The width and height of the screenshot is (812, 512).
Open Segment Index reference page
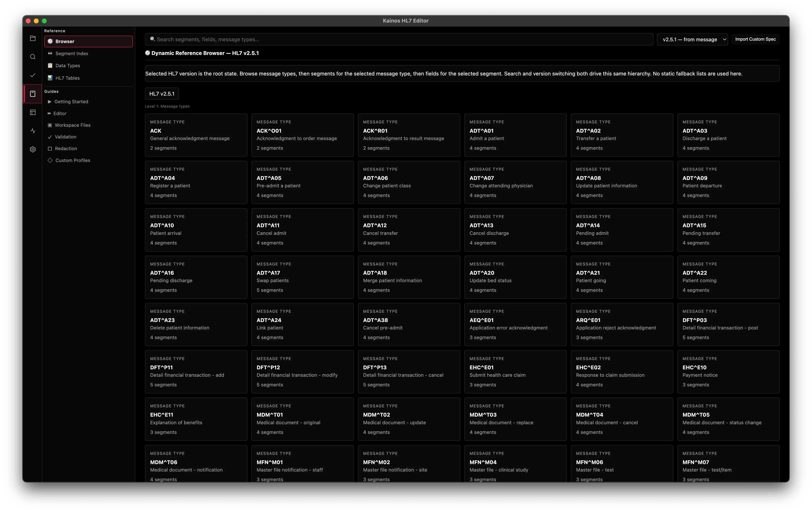click(x=88, y=54)
